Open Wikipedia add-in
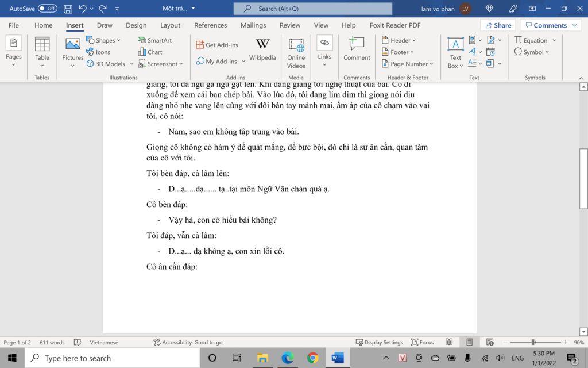The image size is (588, 368). pos(262,49)
